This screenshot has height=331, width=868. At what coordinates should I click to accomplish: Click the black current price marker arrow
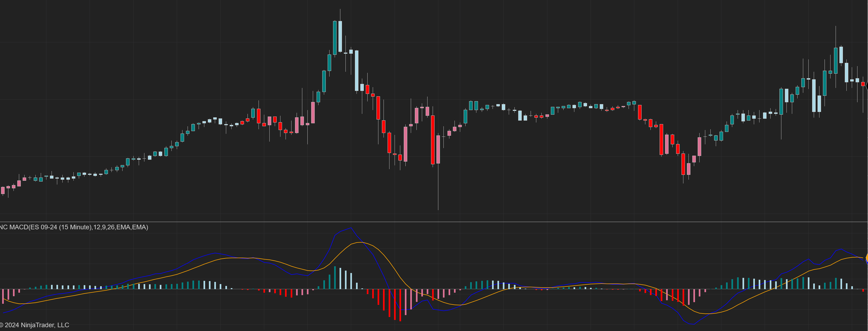[x=867, y=86]
